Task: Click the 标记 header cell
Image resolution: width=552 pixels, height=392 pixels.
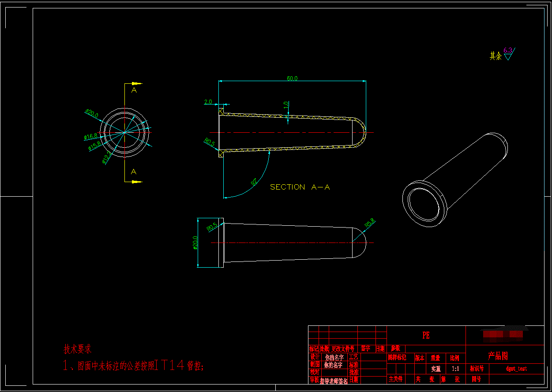Action: pyautogui.click(x=313, y=349)
